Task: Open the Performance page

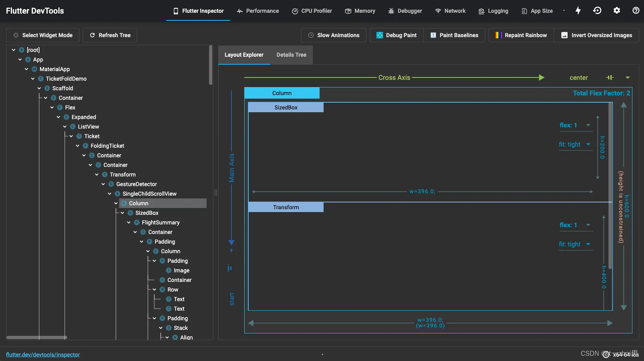Action: (x=258, y=11)
